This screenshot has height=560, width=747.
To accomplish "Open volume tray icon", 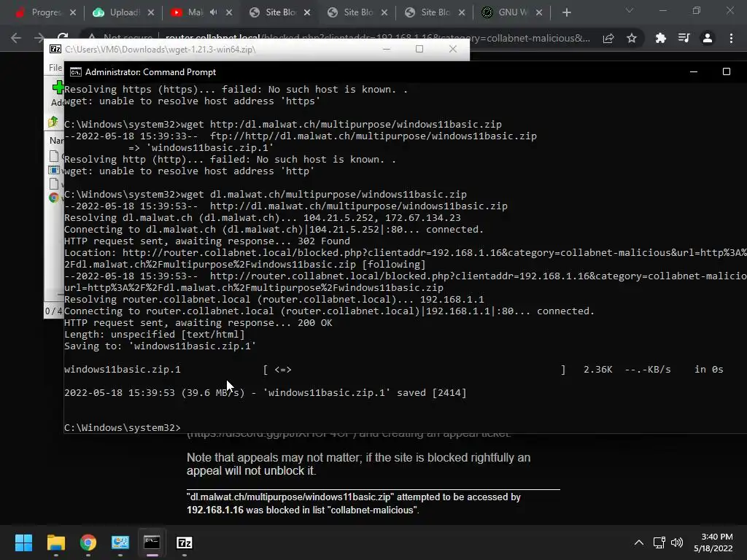I will click(x=676, y=542).
